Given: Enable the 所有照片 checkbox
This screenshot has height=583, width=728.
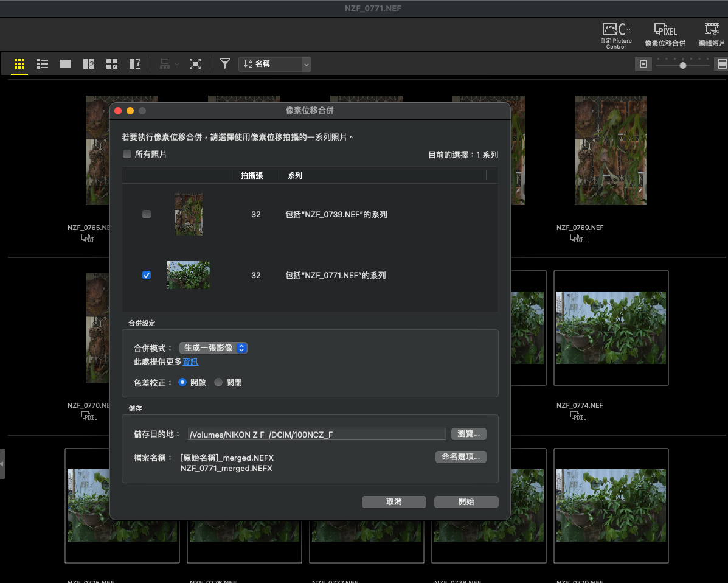Looking at the screenshot, I should click(x=127, y=155).
